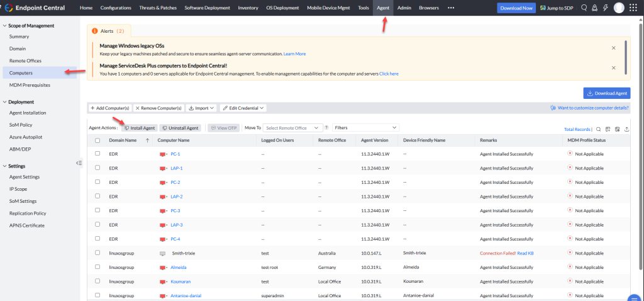
Task: Open the Filters dropdown
Action: (365, 128)
